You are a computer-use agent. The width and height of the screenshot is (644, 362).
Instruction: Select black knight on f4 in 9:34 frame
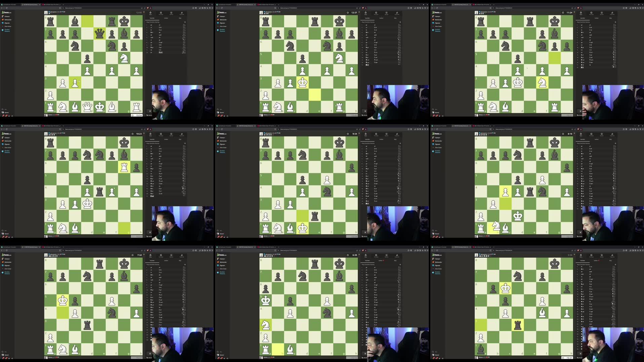[x=327, y=192]
